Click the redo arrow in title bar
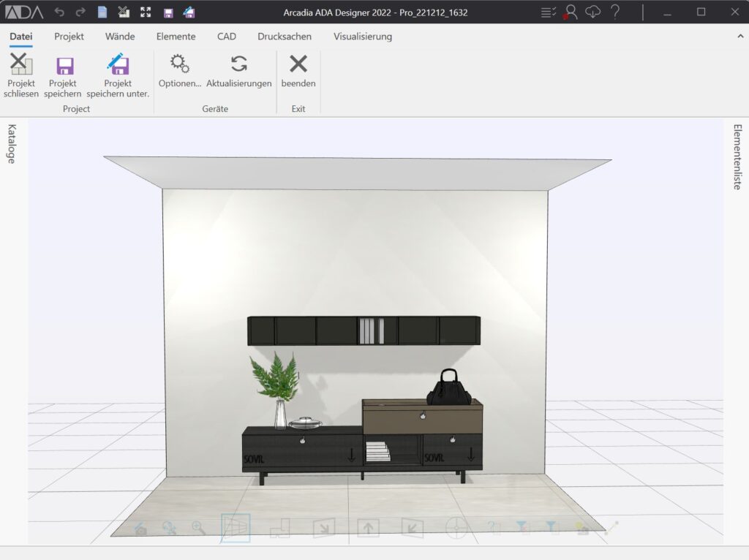This screenshot has height=560, width=749. click(x=80, y=12)
